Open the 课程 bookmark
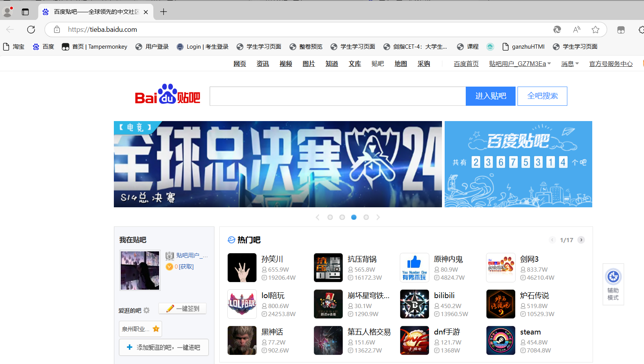Image resolution: width=644 pixels, height=364 pixels. [x=468, y=47]
